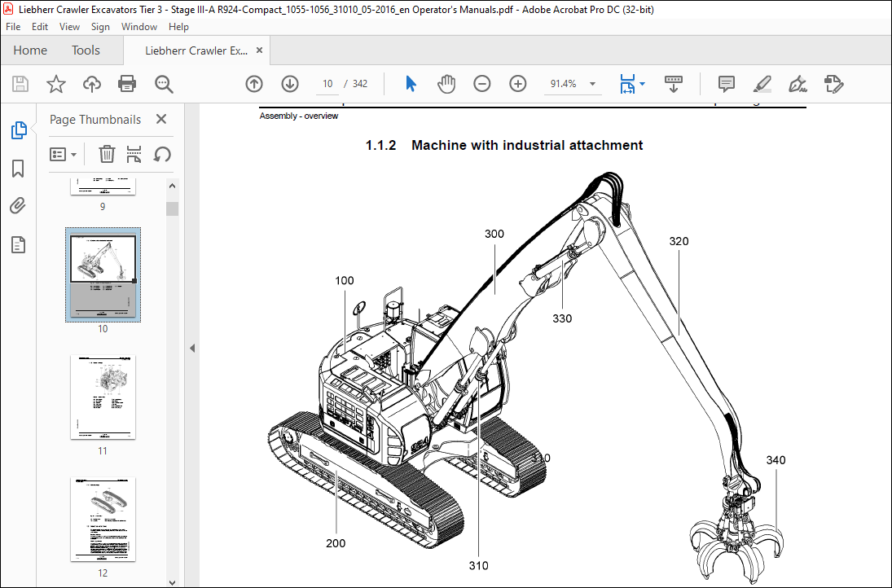Viewport: 892px width, 588px height.
Task: Click the '1.1.2 Machine with industrial attachment' heading
Action: tap(504, 145)
